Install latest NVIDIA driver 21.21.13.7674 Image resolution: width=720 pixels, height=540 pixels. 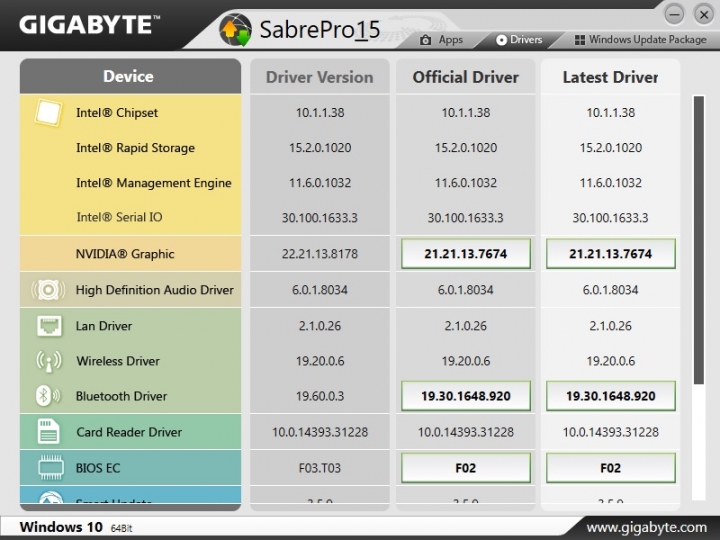pyautogui.click(x=610, y=253)
